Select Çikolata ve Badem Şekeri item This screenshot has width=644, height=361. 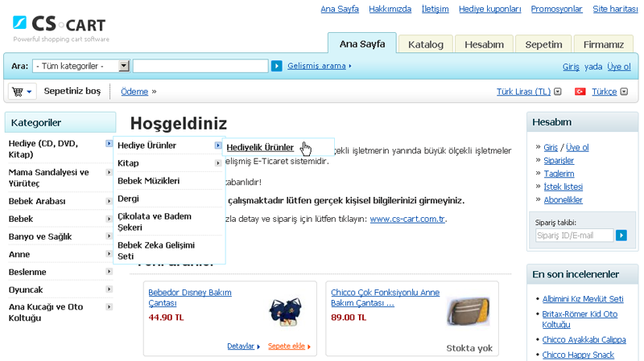point(155,222)
